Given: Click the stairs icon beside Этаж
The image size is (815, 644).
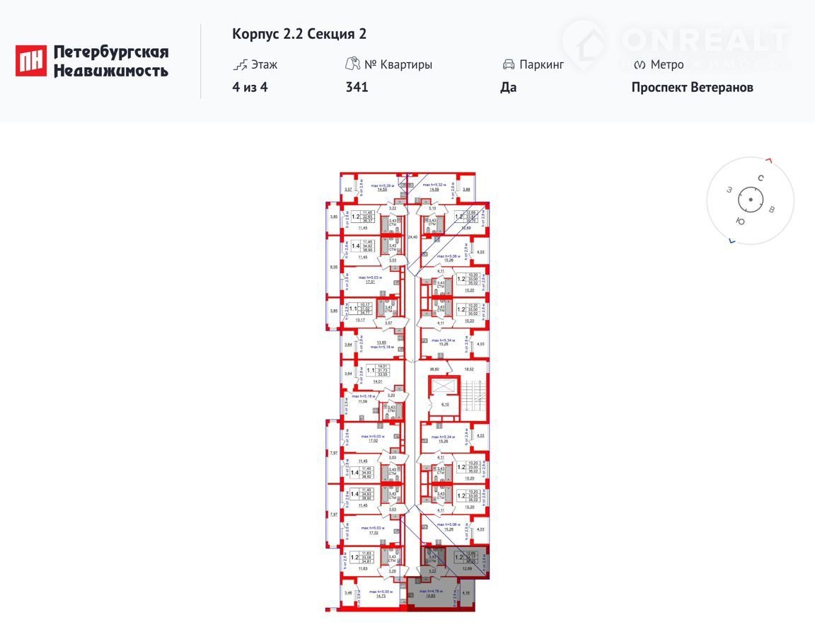Looking at the screenshot, I should pyautogui.click(x=240, y=65).
